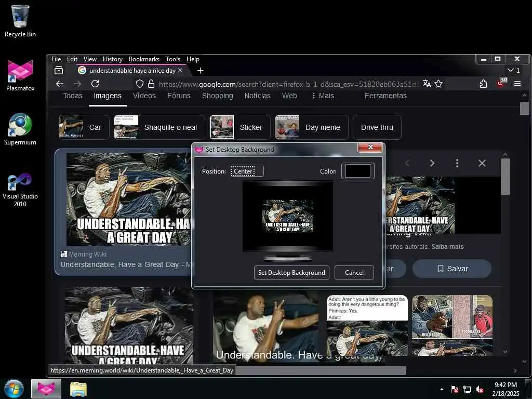Select the Day meme filter chip

(312, 127)
